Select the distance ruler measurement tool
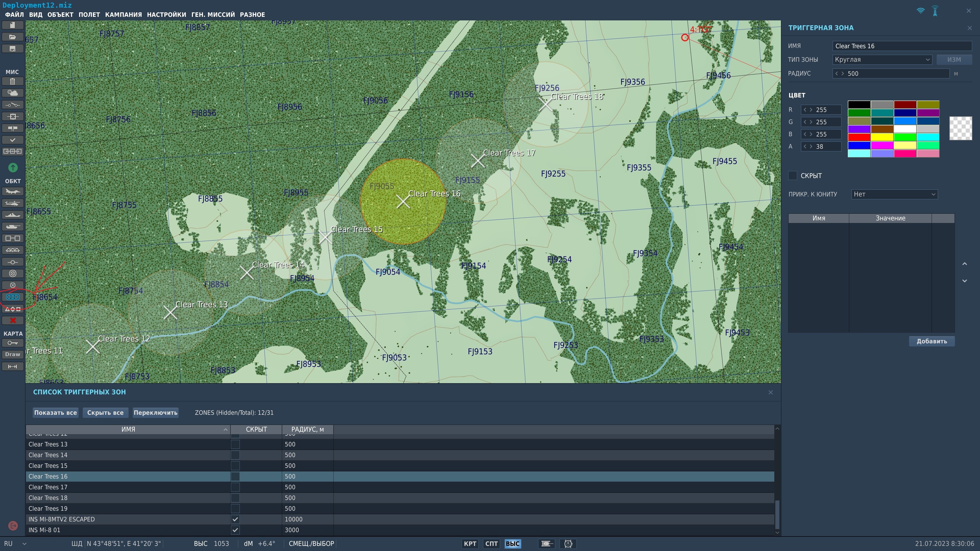 13,367
